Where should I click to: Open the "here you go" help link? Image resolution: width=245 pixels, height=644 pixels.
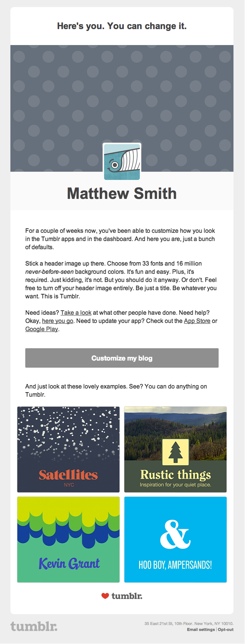coord(57,321)
